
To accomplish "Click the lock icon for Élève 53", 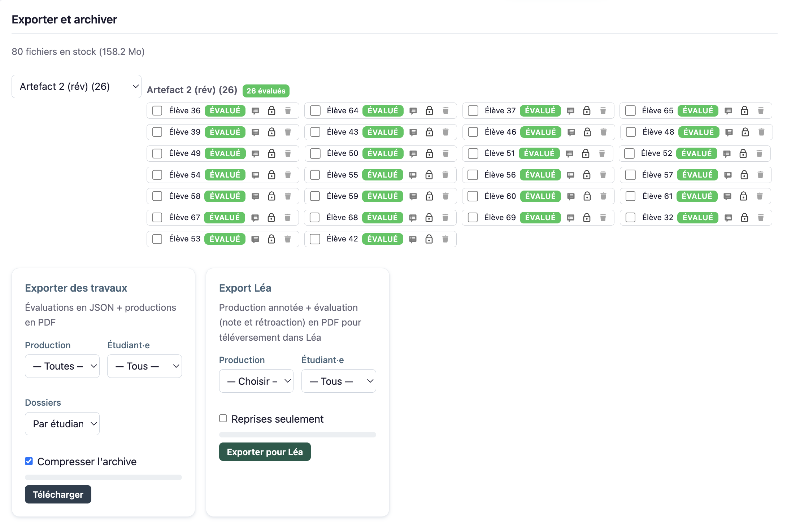I will (x=271, y=239).
